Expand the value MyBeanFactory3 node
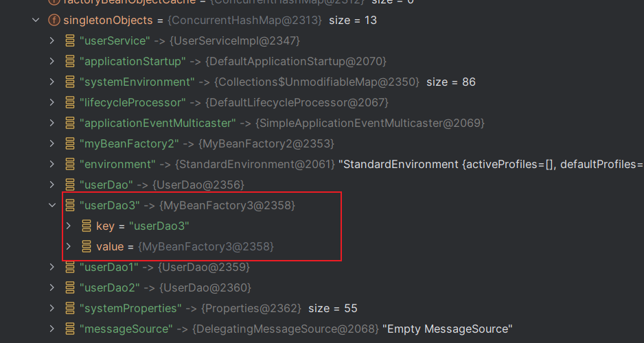This screenshot has height=343, width=644. point(69,246)
